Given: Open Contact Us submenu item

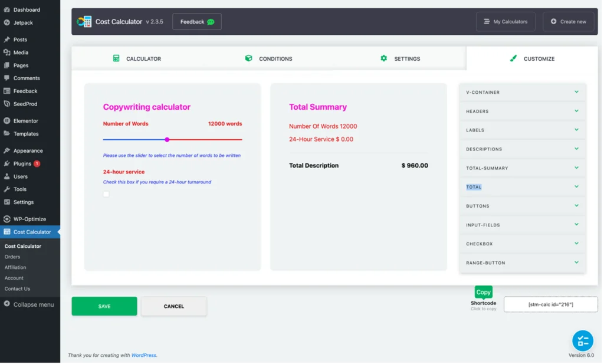Looking at the screenshot, I should coord(17,289).
